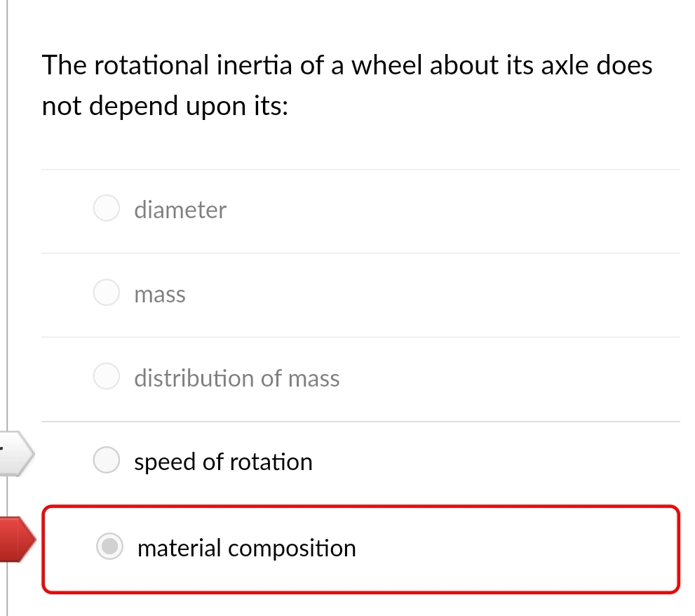Select the distribution of mass option
This screenshot has width=695, height=616.
pos(106,376)
